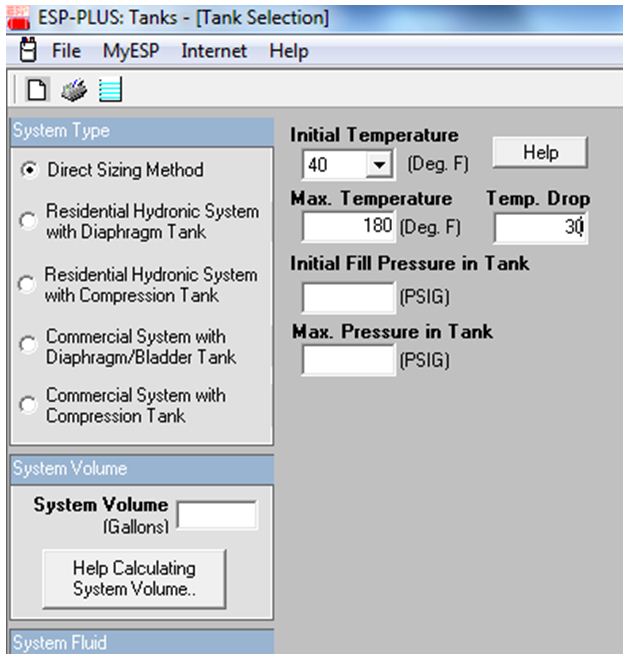Screen dimensions: 626x661
Task: Click the System Type panel header
Action: pos(142,132)
